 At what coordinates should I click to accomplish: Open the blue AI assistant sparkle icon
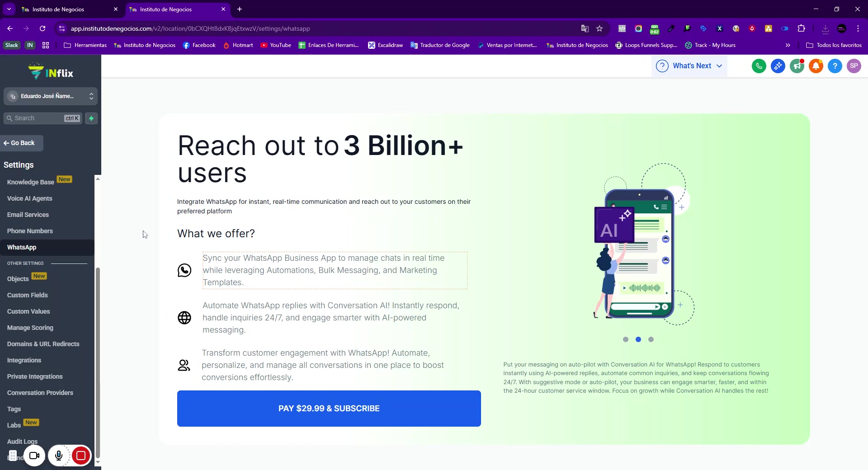point(778,66)
